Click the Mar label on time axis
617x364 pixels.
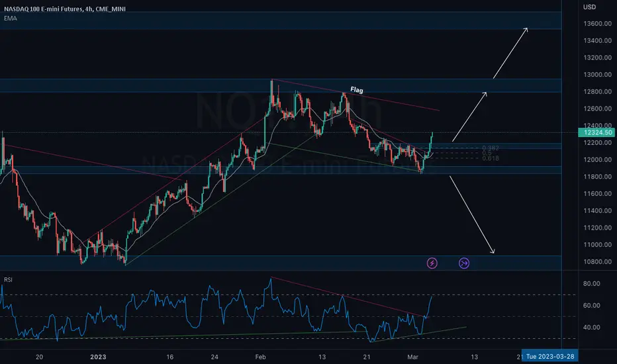coord(412,357)
